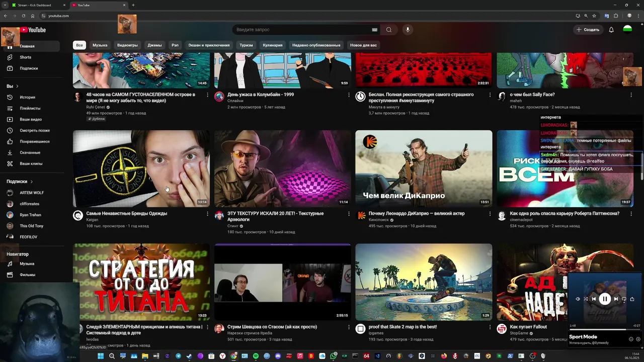
Task: Open more options for ЭТУ ТЕКСТУРУ video
Action: [348, 214]
